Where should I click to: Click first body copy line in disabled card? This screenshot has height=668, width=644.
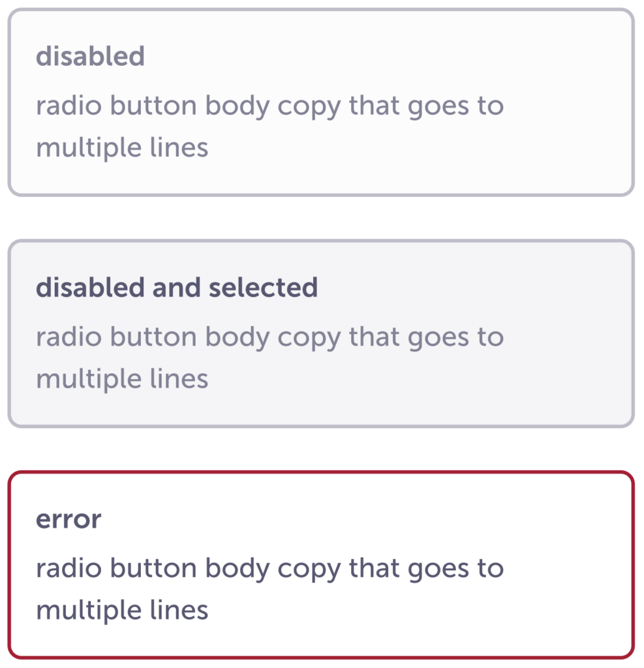pyautogui.click(x=269, y=106)
